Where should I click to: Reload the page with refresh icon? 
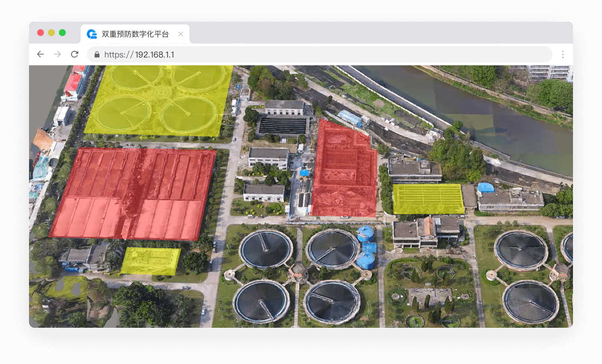75,54
